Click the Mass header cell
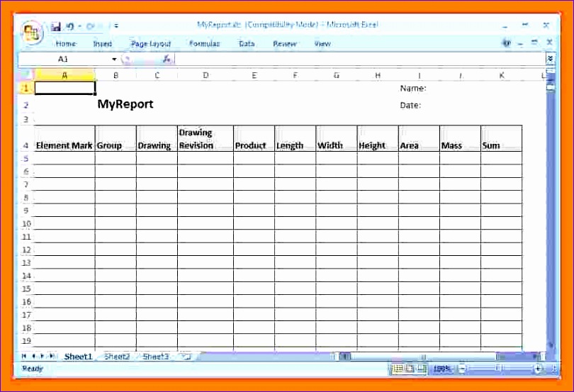Screen dimensions: 574x392 coord(460,138)
